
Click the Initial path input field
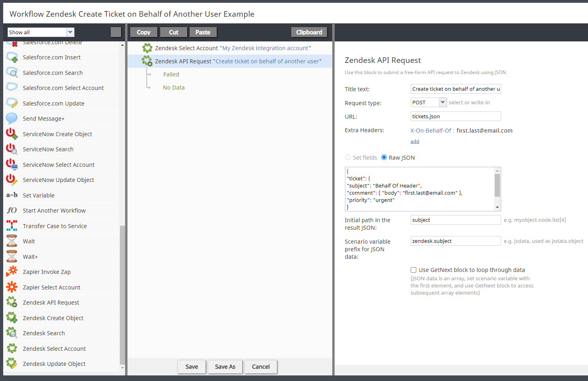pyautogui.click(x=456, y=220)
